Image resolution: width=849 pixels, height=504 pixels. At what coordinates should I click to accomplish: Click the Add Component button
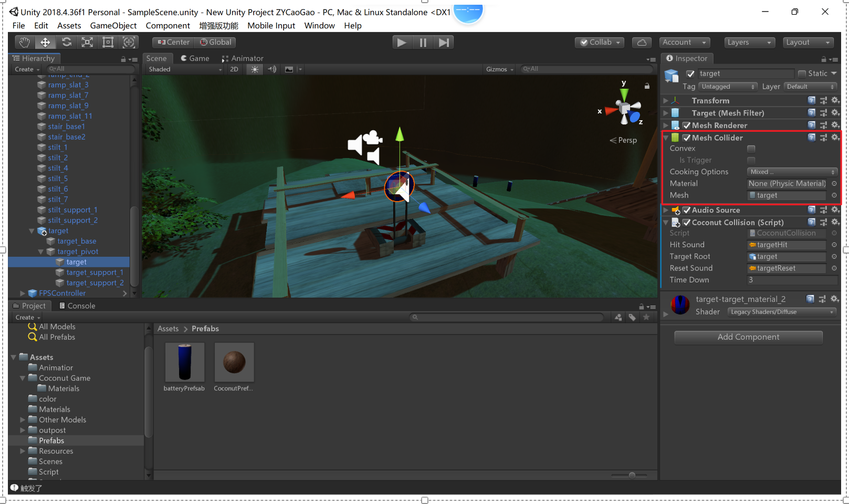point(748,337)
